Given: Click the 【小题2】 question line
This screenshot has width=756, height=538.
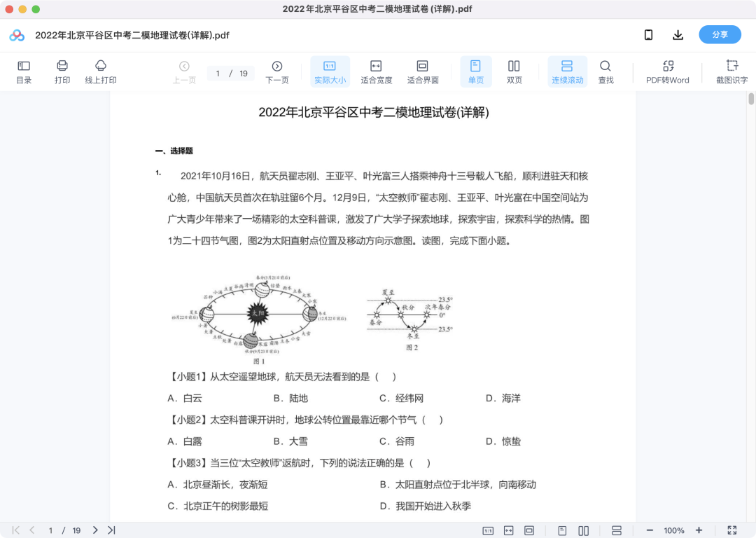Looking at the screenshot, I should 305,420.
